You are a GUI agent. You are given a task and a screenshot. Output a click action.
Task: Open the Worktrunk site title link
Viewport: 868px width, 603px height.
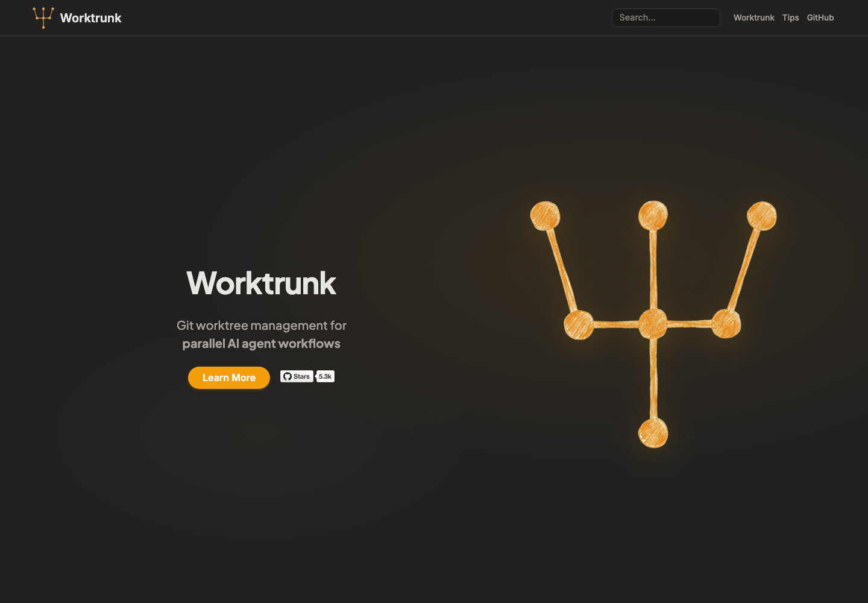click(x=90, y=18)
